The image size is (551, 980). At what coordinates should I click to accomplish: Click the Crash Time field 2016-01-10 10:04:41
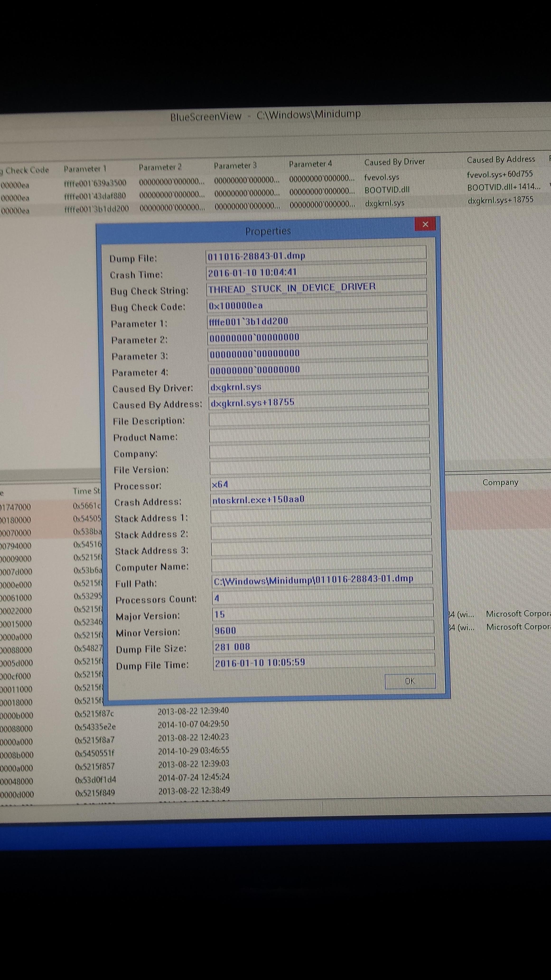(316, 271)
